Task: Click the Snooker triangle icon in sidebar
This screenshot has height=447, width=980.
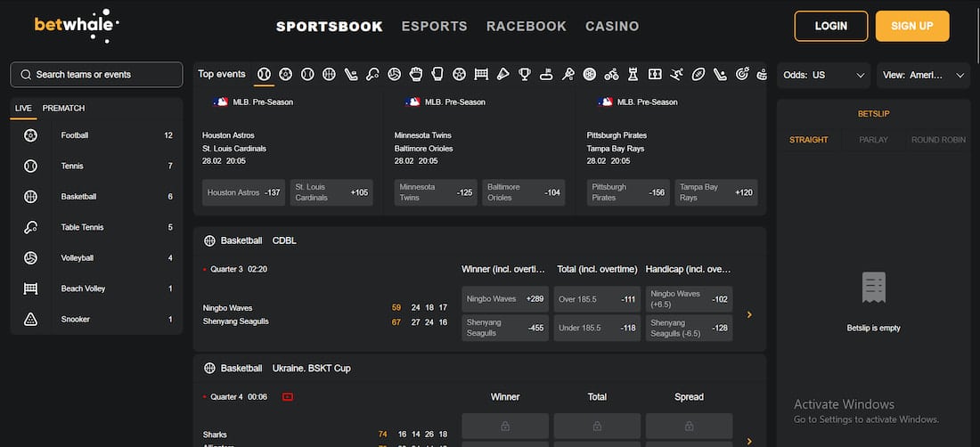Action: click(x=30, y=319)
